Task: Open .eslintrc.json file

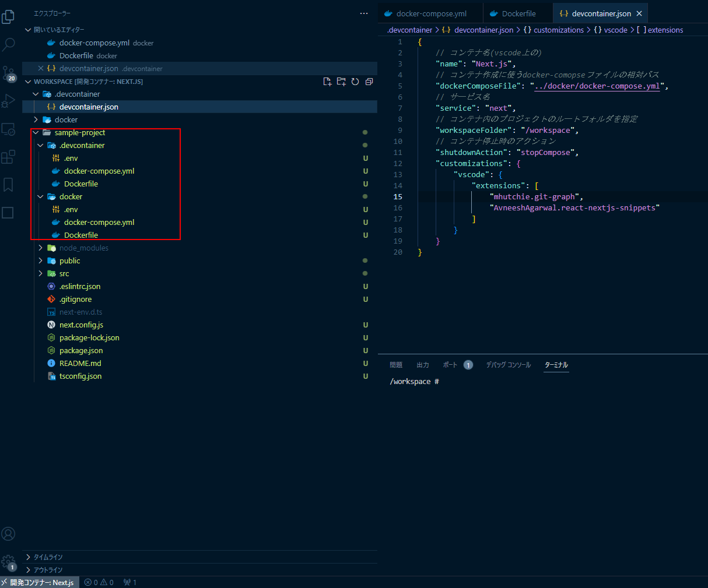Action: tap(200, 286)
